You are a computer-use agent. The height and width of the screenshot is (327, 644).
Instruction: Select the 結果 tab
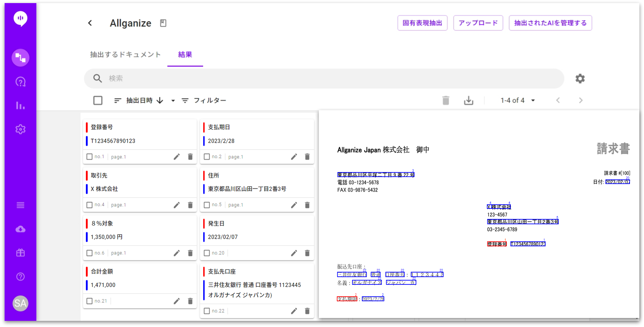185,54
